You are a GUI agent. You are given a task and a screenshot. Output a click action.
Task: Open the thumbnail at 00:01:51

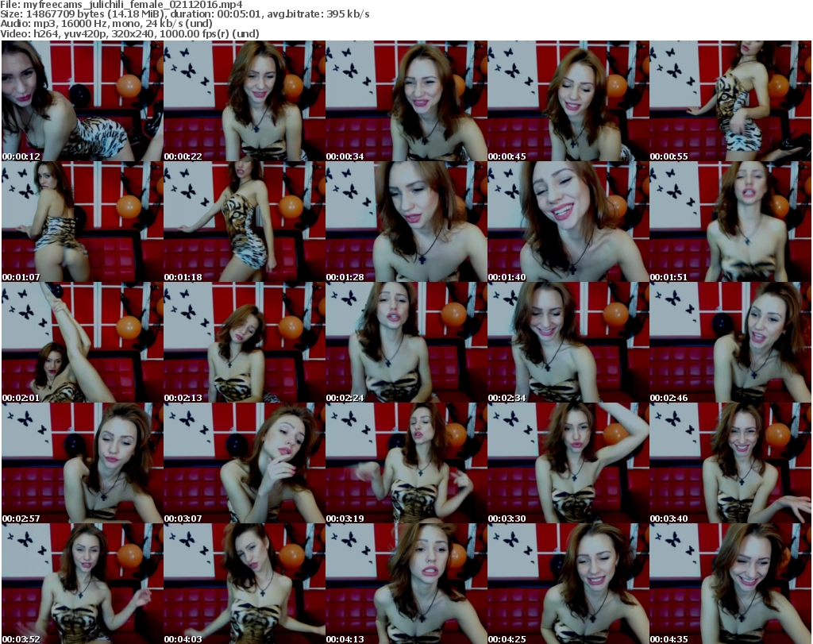[730, 222]
